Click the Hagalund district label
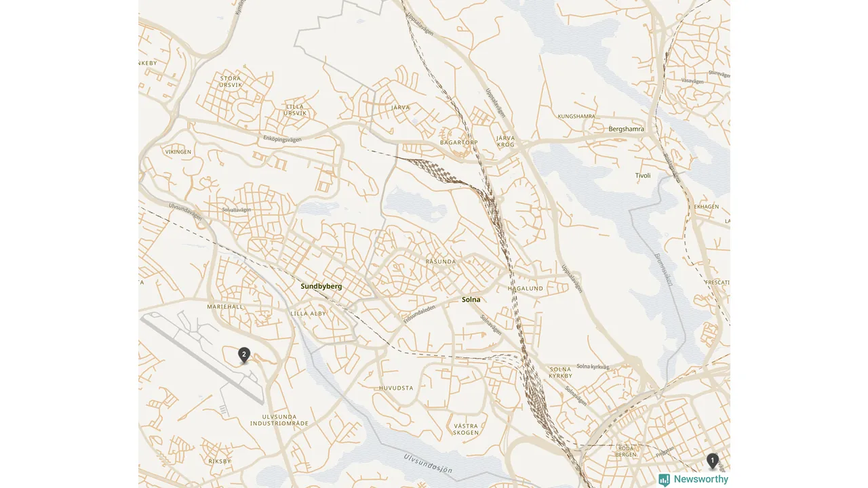Image resolution: width=868 pixels, height=488 pixels. (526, 289)
